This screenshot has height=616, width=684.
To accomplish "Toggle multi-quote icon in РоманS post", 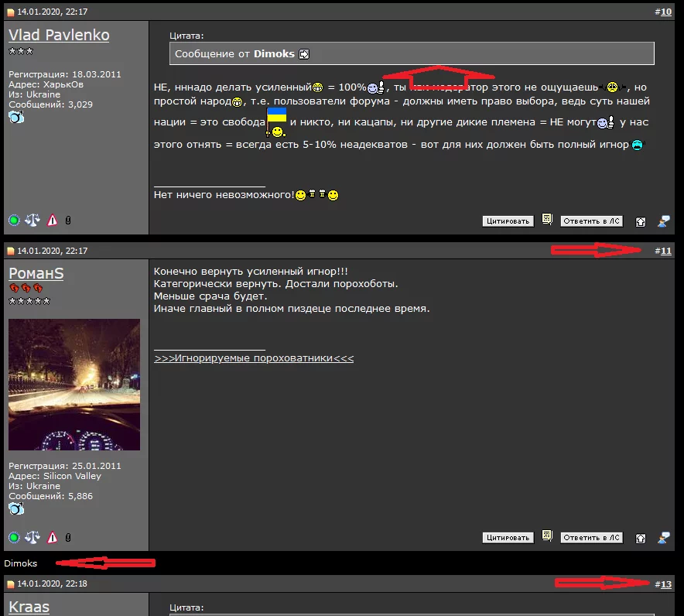I will (547, 536).
